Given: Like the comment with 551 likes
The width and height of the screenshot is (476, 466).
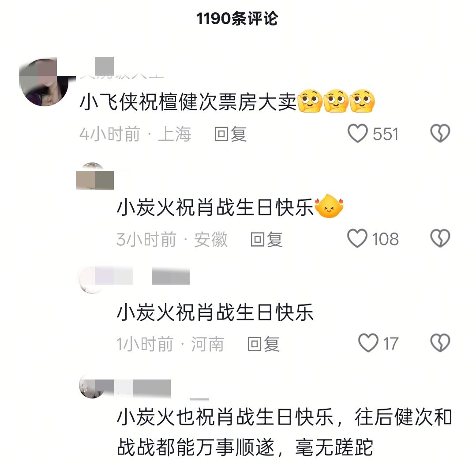Looking at the screenshot, I should pos(358,133).
